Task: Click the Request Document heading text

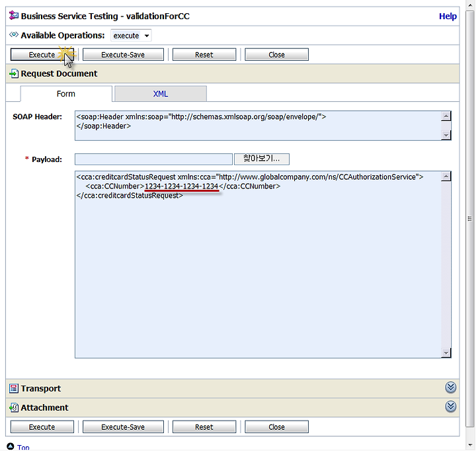Action: click(59, 73)
